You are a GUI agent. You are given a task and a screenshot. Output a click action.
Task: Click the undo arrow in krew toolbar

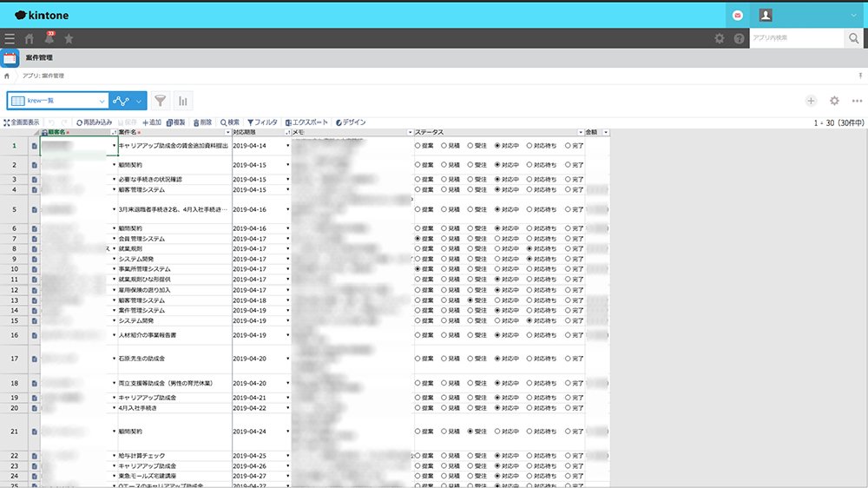(51, 122)
